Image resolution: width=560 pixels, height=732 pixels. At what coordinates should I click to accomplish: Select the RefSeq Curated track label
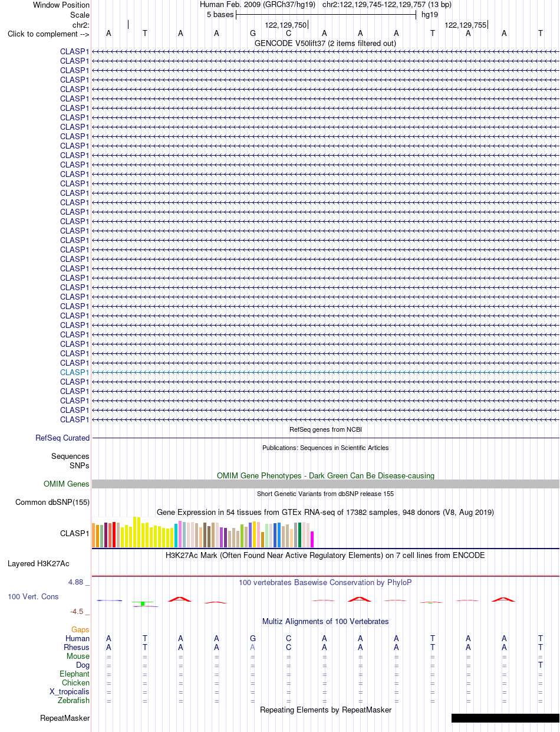point(62,438)
